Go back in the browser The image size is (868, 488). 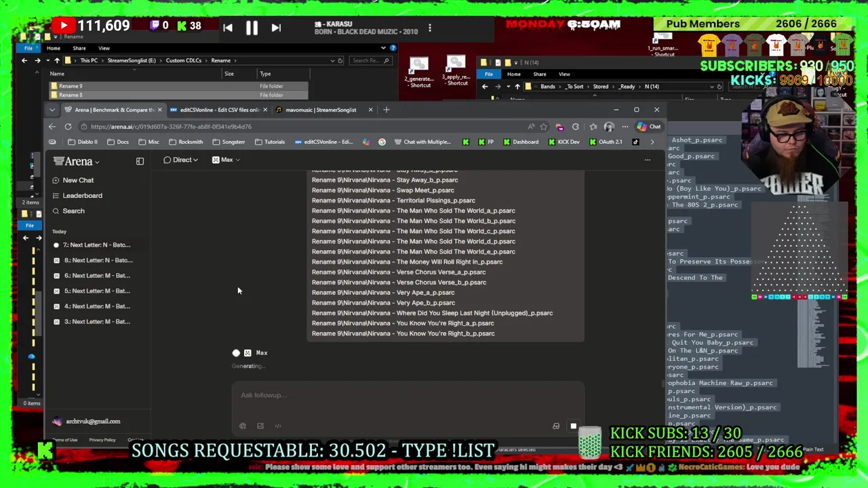click(52, 127)
